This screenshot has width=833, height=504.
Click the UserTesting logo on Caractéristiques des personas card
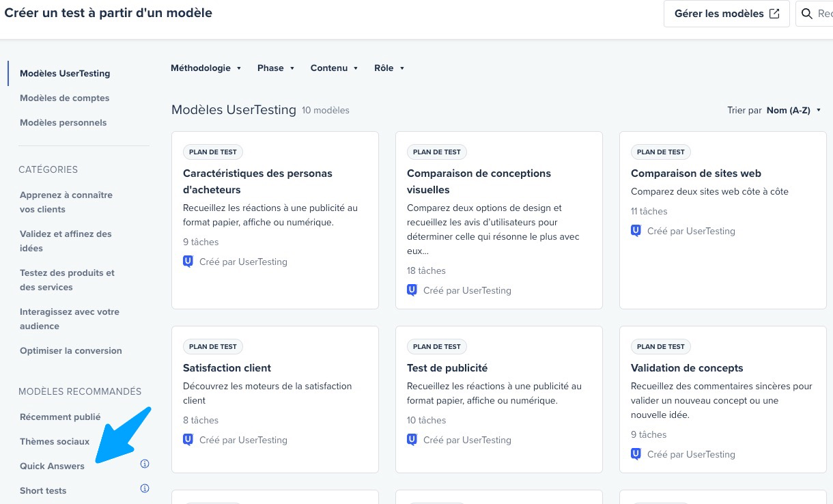pos(188,262)
